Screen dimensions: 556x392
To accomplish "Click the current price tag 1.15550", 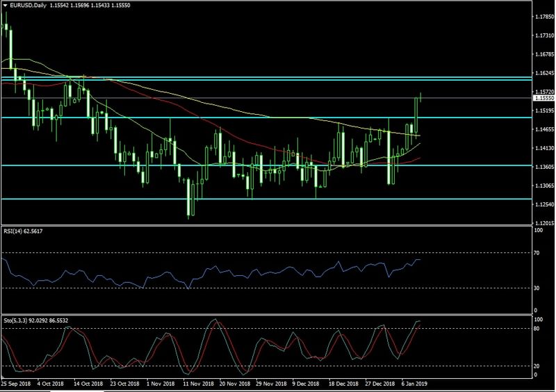I will (543, 98).
